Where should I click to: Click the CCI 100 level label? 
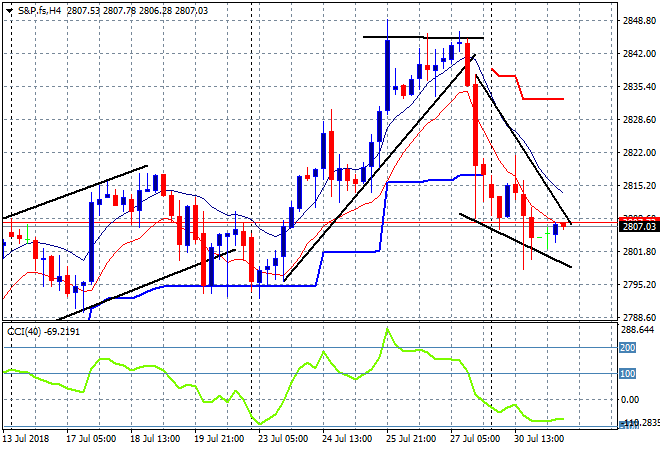tap(627, 374)
